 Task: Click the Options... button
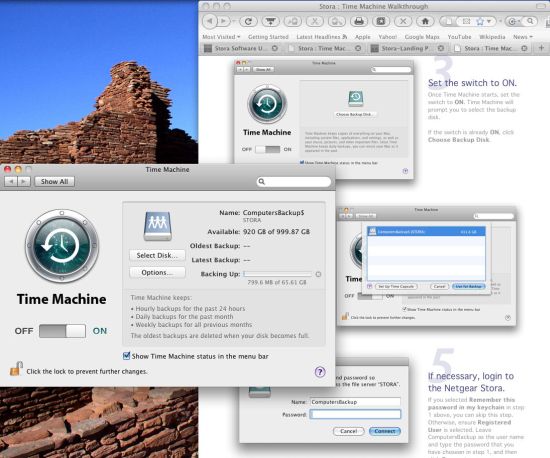157,272
